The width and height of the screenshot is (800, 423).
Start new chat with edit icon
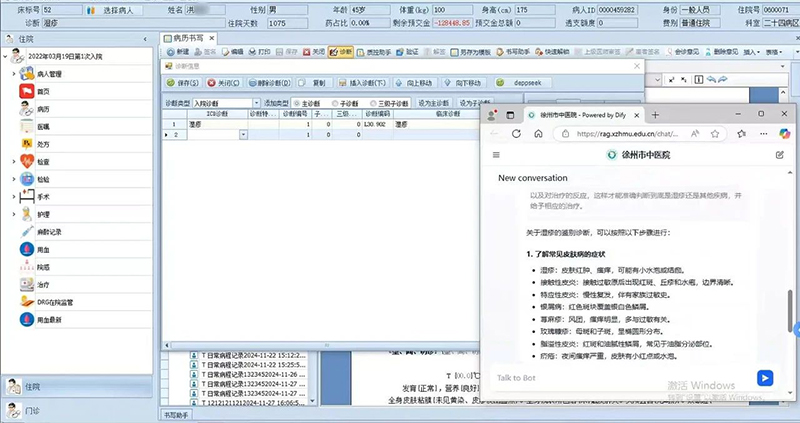coord(779,155)
